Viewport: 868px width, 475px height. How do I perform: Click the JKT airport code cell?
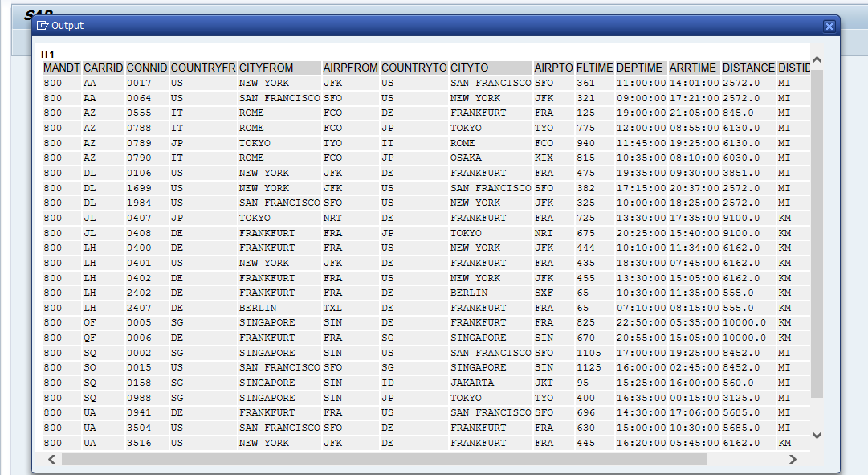click(553, 383)
